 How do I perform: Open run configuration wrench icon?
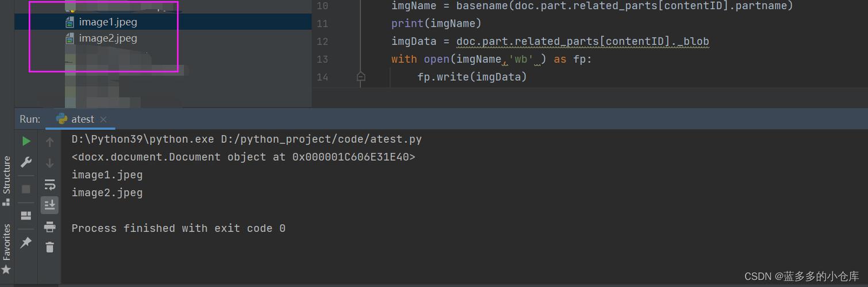[x=26, y=162]
